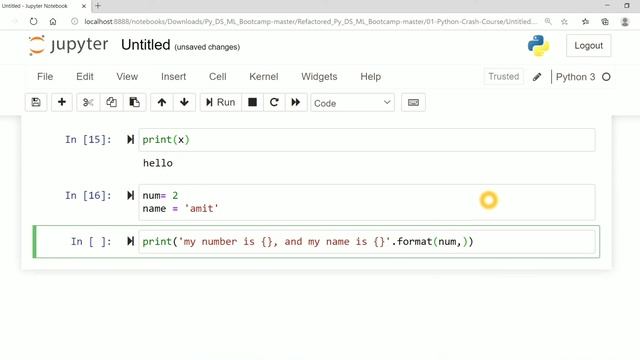Image resolution: width=640 pixels, height=360 pixels.
Task: Click the In [ ]: prompt label
Action: coord(91,242)
